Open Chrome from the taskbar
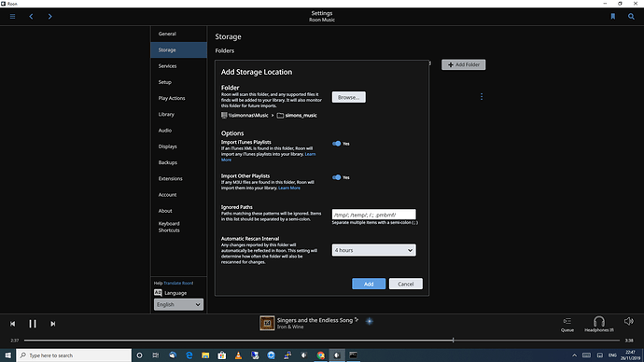 click(x=320, y=355)
